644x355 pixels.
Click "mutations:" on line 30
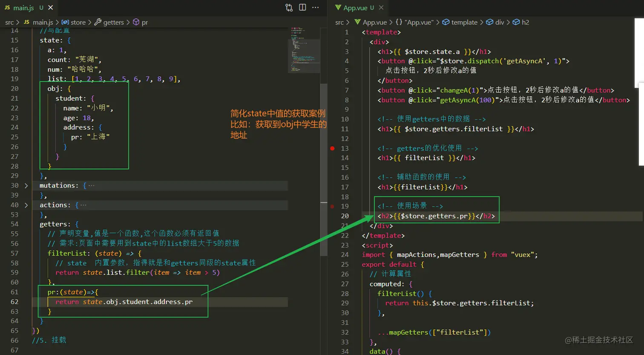point(59,185)
